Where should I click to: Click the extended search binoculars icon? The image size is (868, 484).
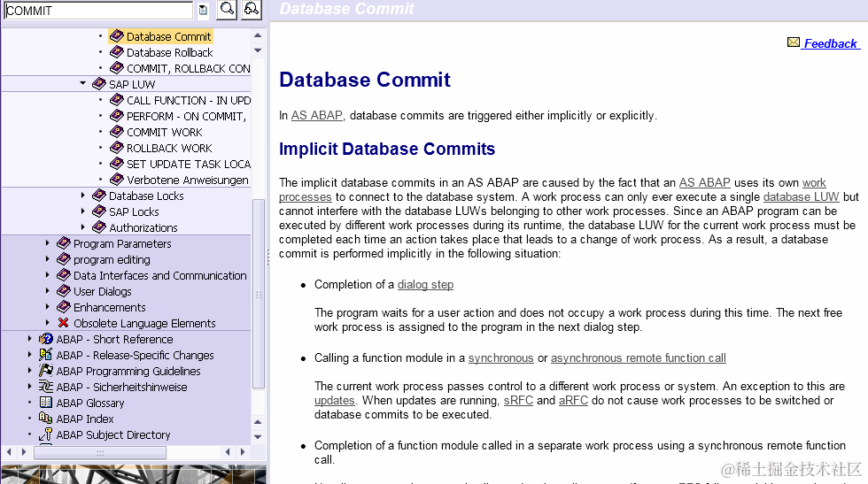coord(252,10)
